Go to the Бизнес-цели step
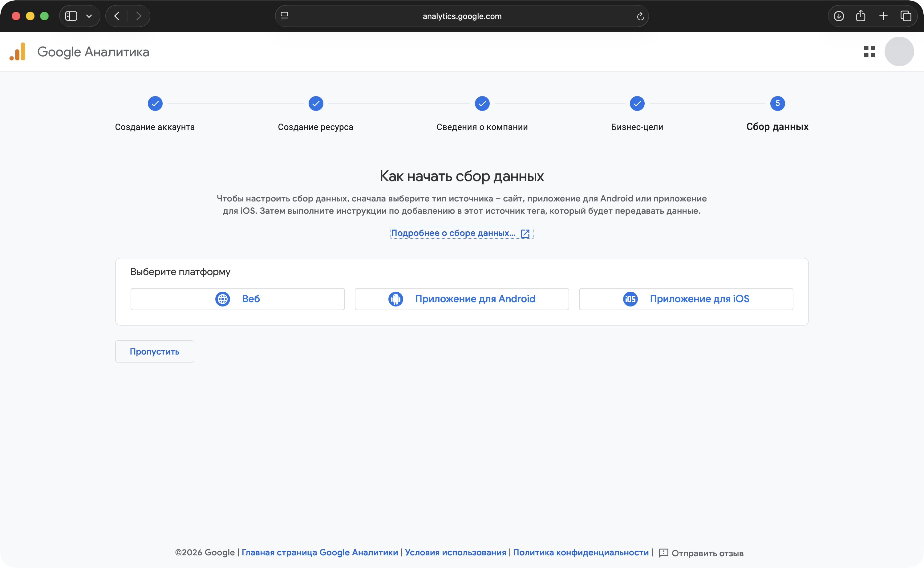 click(637, 114)
